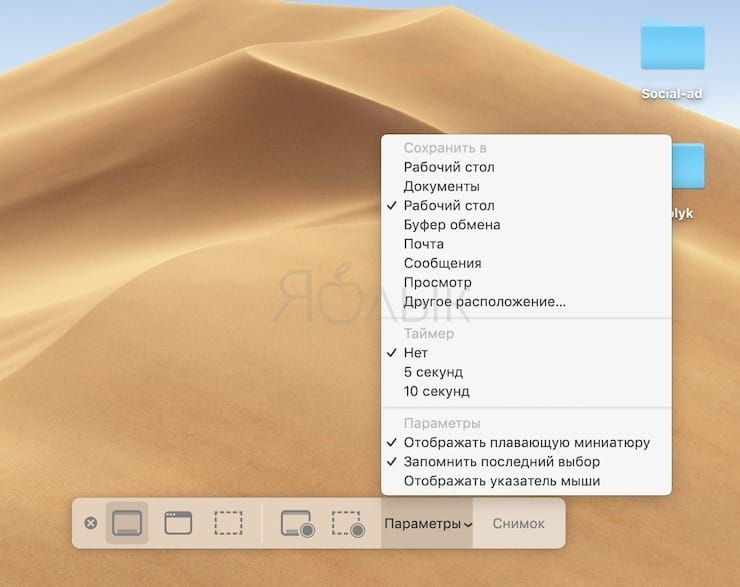Choose the unchecked Рабочий стол save location

(526, 167)
